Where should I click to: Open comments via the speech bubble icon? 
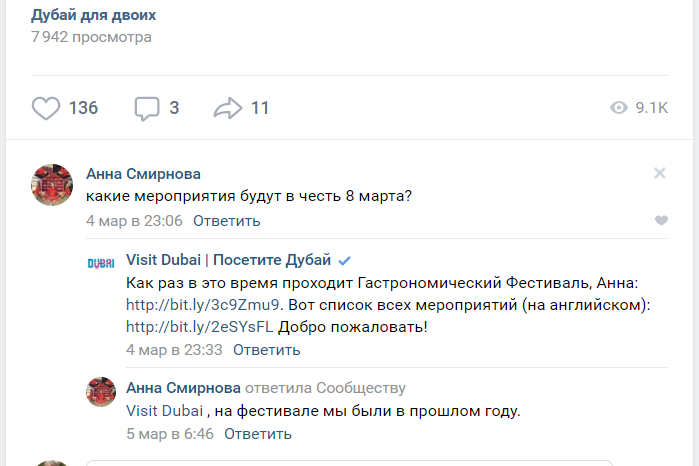point(147,108)
